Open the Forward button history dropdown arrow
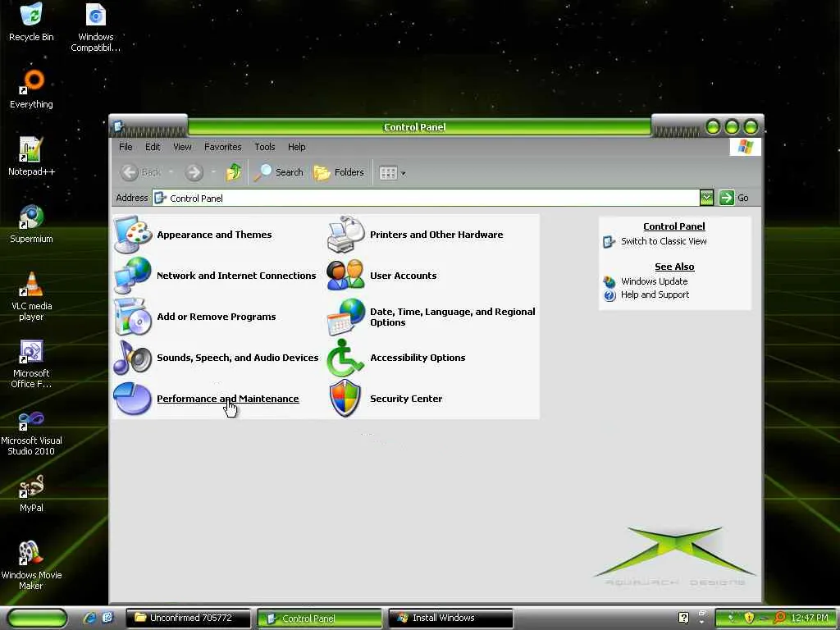840x630 pixels. [x=213, y=172]
